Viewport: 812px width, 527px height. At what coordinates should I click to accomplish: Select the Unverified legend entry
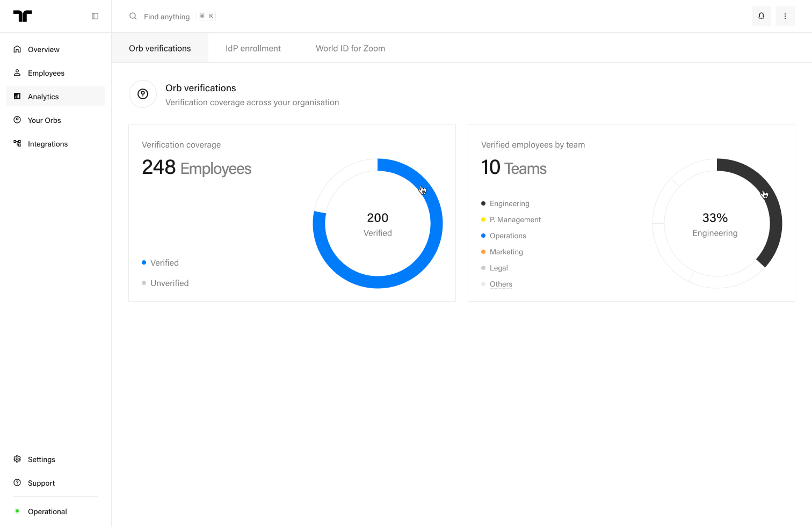[165, 283]
